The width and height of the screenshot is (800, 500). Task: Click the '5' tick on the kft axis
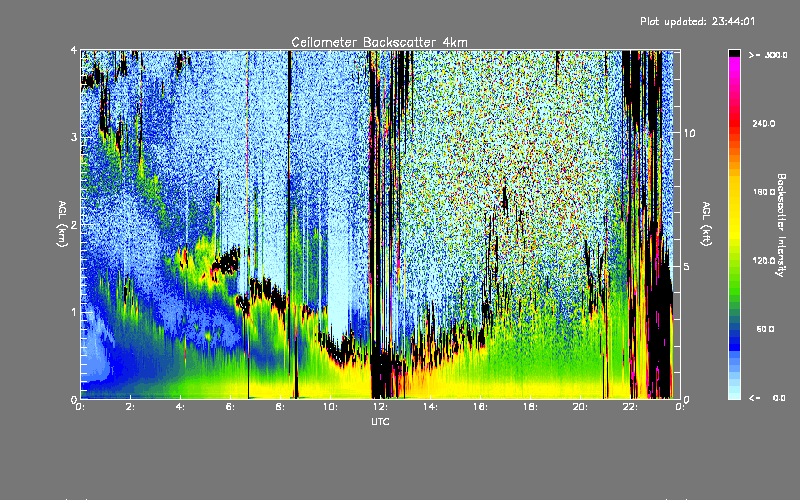(x=687, y=266)
